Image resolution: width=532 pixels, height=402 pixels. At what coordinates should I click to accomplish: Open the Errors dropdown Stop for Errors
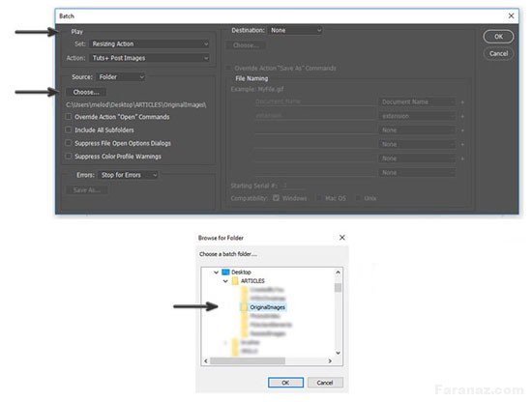[129, 175]
